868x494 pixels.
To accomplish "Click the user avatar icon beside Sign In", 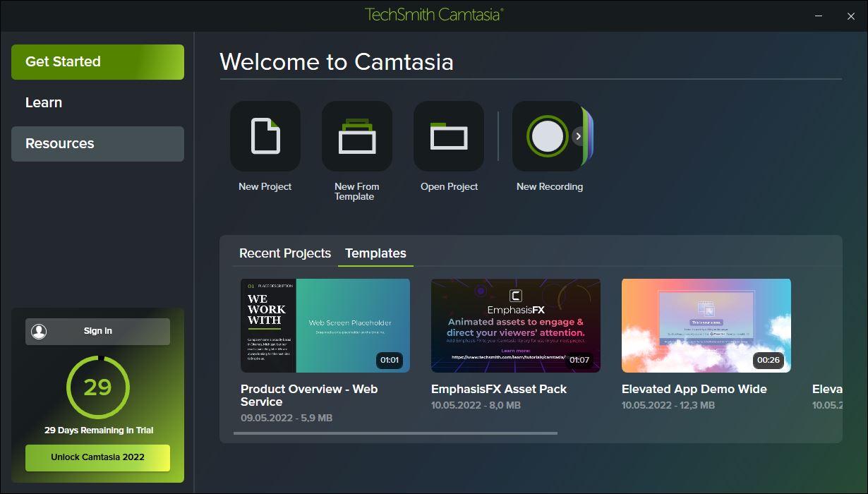I will click(40, 331).
